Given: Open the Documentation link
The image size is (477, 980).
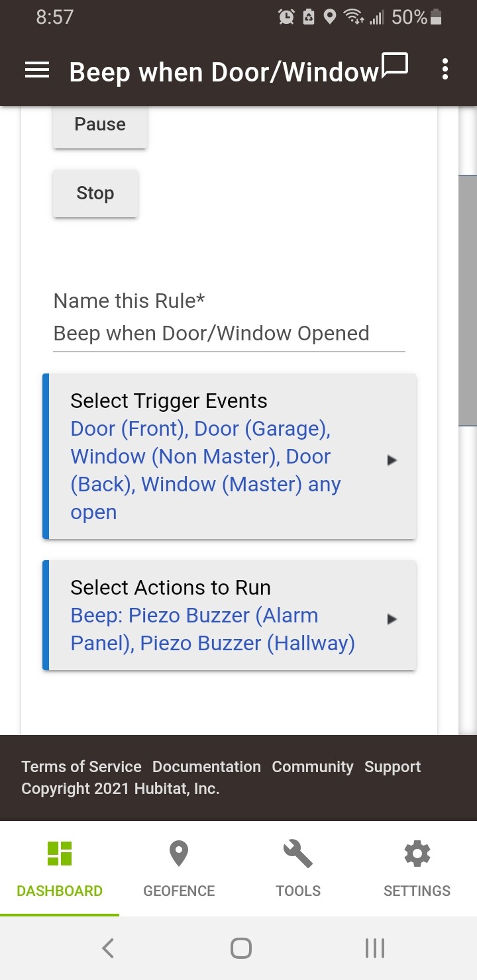Looking at the screenshot, I should (x=207, y=767).
